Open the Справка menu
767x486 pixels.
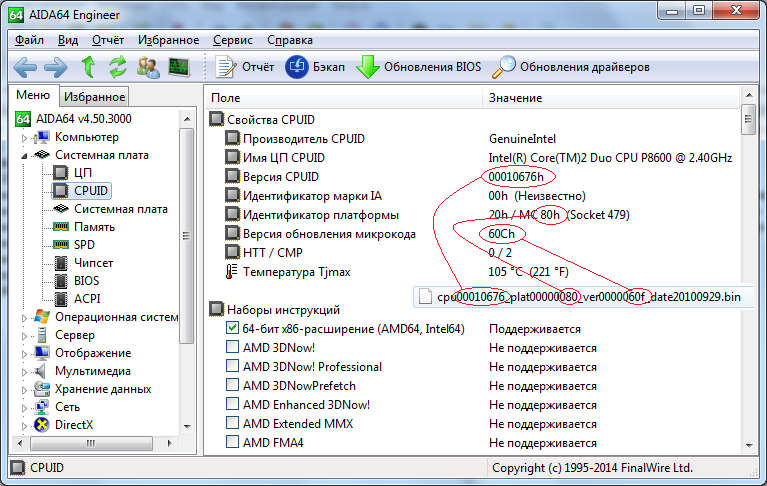coord(290,40)
